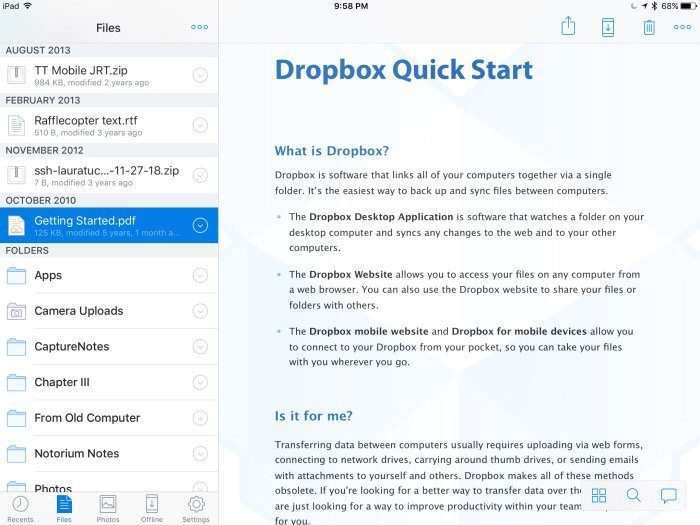Switch to the Files tab
The image size is (700, 525).
[x=64, y=509]
